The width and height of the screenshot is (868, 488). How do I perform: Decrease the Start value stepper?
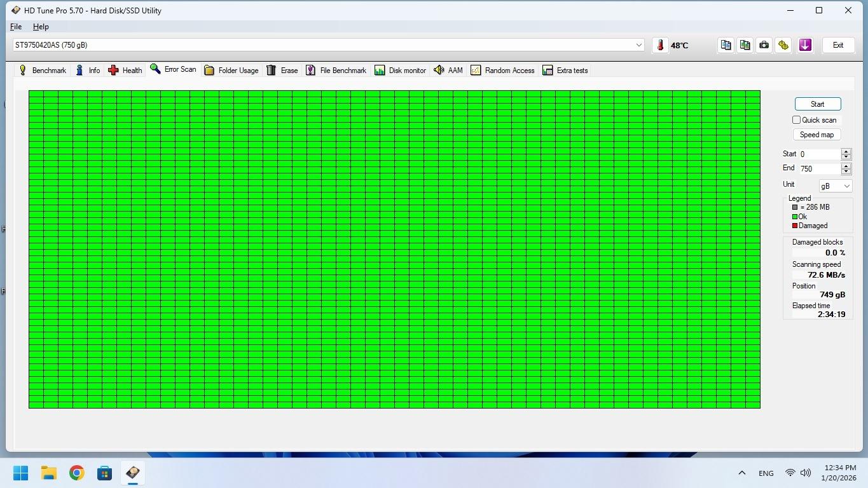846,156
